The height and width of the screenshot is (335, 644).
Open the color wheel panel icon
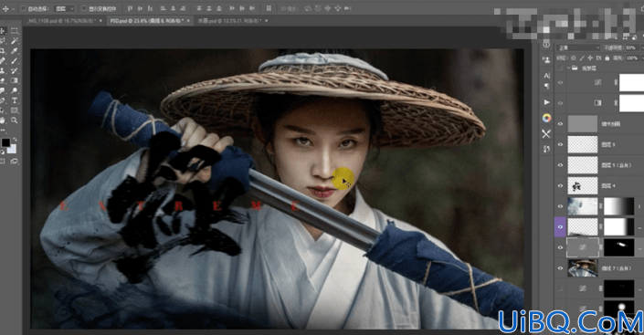pyautogui.click(x=546, y=119)
